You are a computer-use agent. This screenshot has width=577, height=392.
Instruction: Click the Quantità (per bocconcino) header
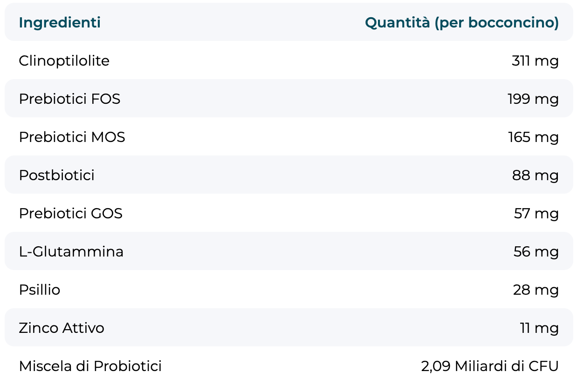(461, 22)
